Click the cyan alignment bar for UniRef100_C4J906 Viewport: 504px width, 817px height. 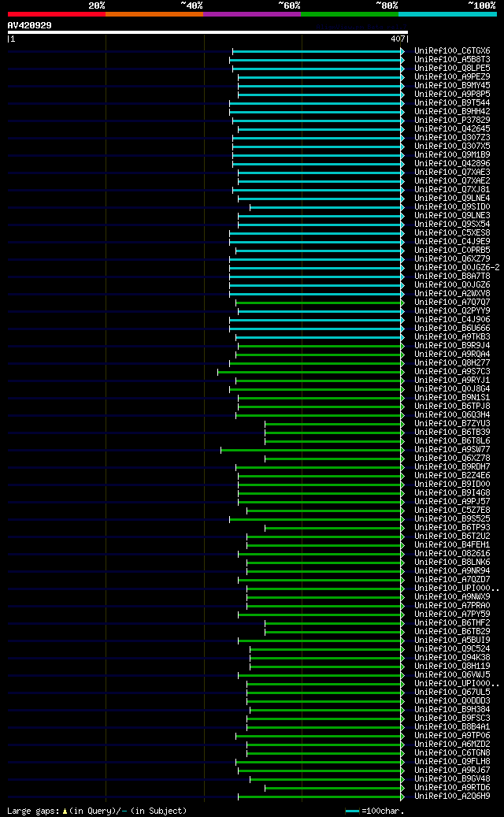317,319
